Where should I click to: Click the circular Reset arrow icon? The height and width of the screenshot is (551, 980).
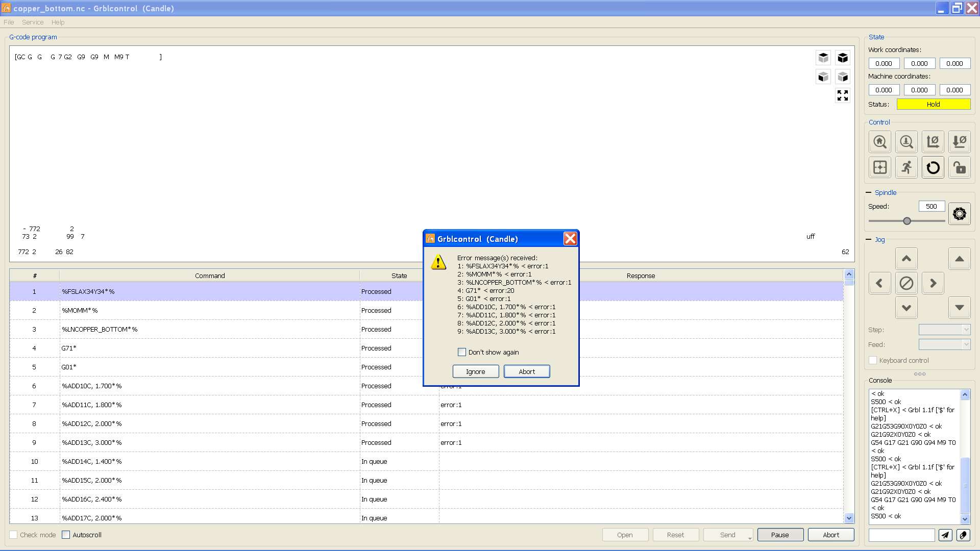click(933, 167)
